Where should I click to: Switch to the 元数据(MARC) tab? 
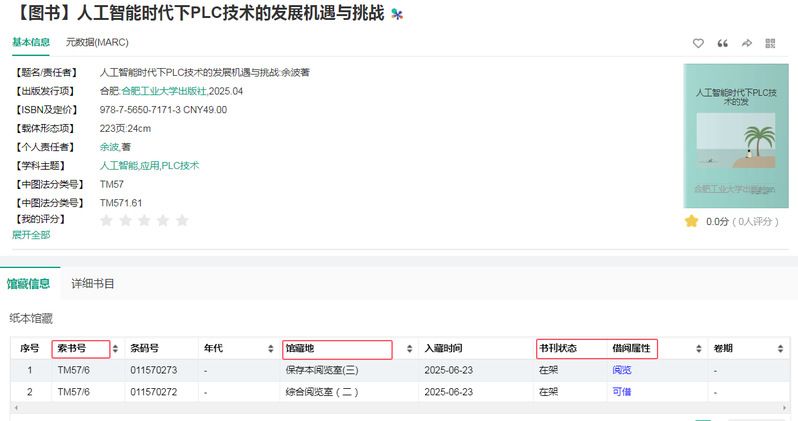coord(97,42)
